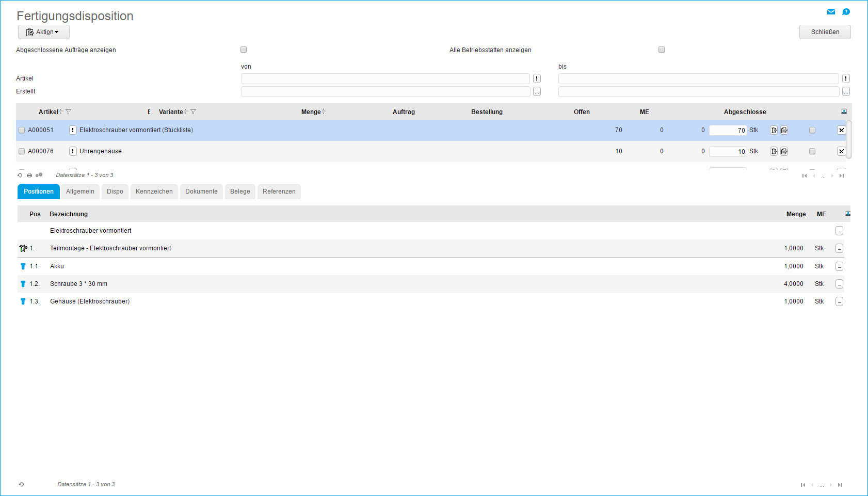Enable 'Abgeschlossene Aufträge anzeigen' checkbox
Screen dimensions: 868x496
point(244,50)
